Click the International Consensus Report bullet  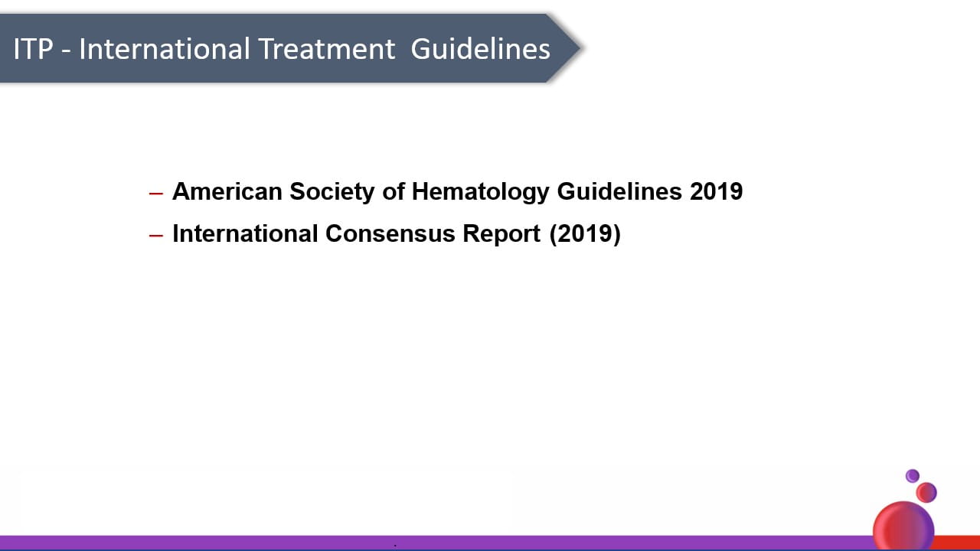click(x=396, y=233)
